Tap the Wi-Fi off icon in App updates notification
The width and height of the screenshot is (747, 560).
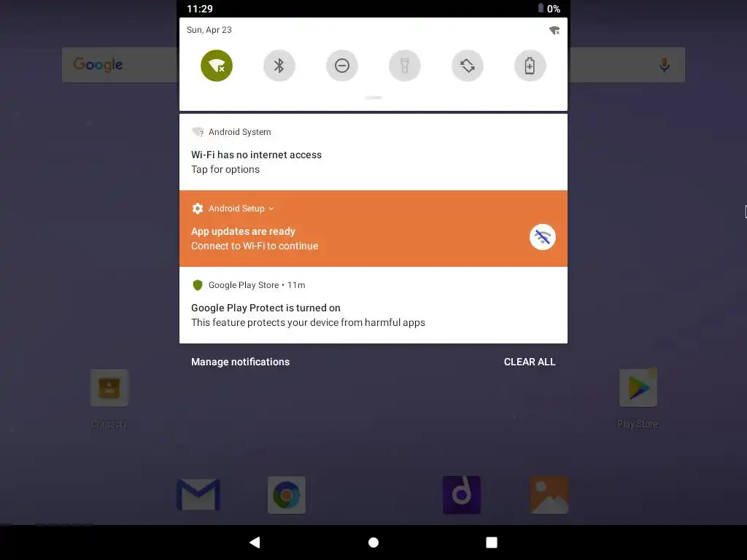[x=543, y=237]
